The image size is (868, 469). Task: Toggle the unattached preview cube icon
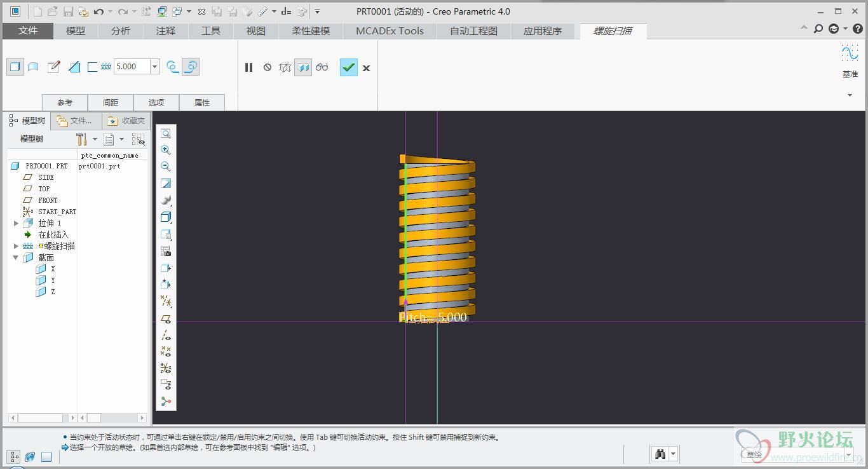coord(285,67)
